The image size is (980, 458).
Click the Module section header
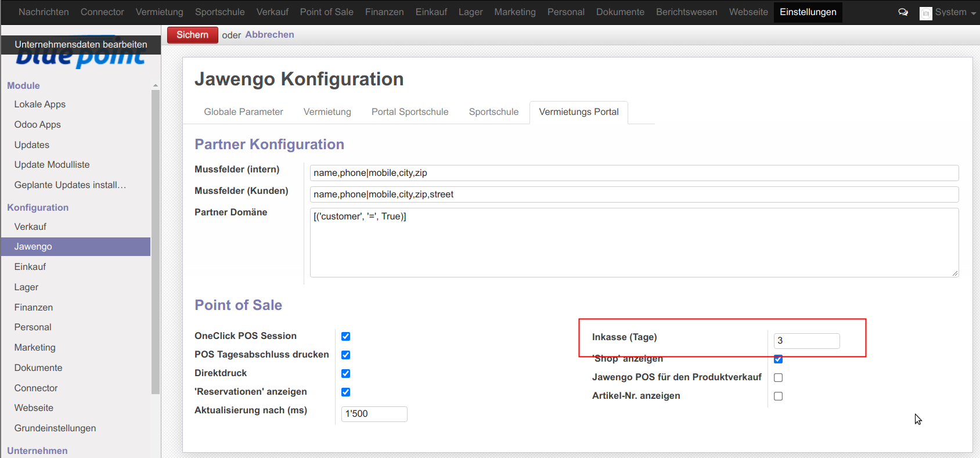click(23, 86)
